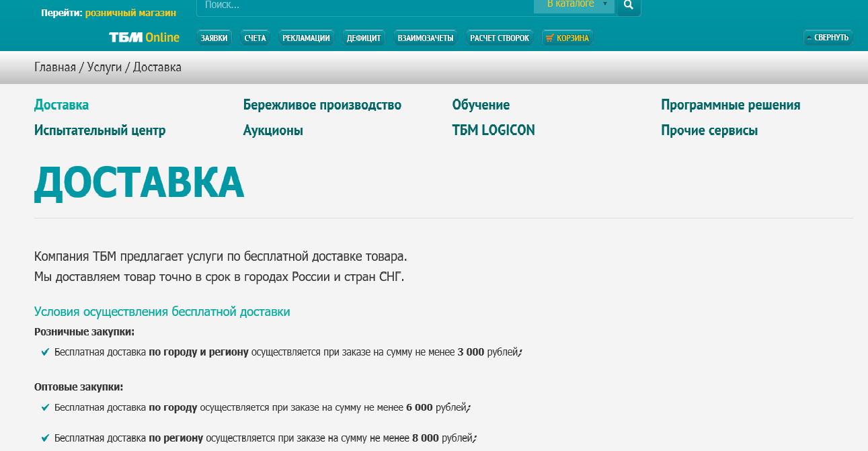Click the line mentioning «3 000 рублей»
Screen dimensions: 868x451
[288, 352]
